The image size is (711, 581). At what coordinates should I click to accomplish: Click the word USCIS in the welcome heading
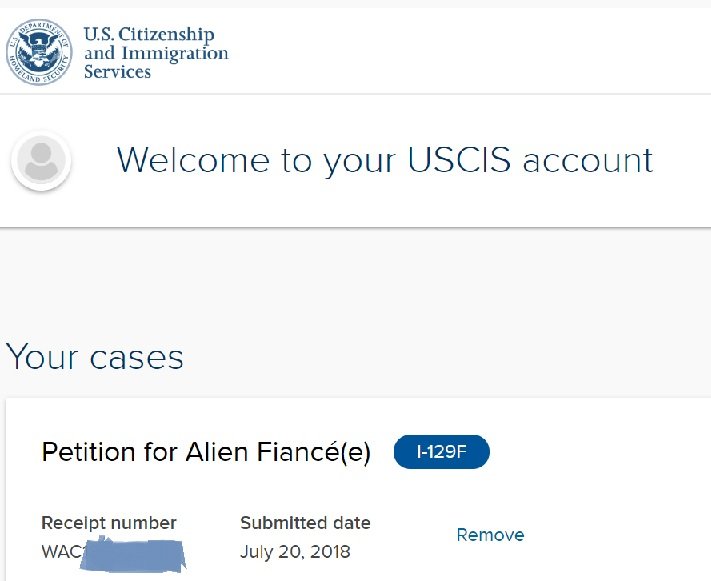click(x=459, y=159)
